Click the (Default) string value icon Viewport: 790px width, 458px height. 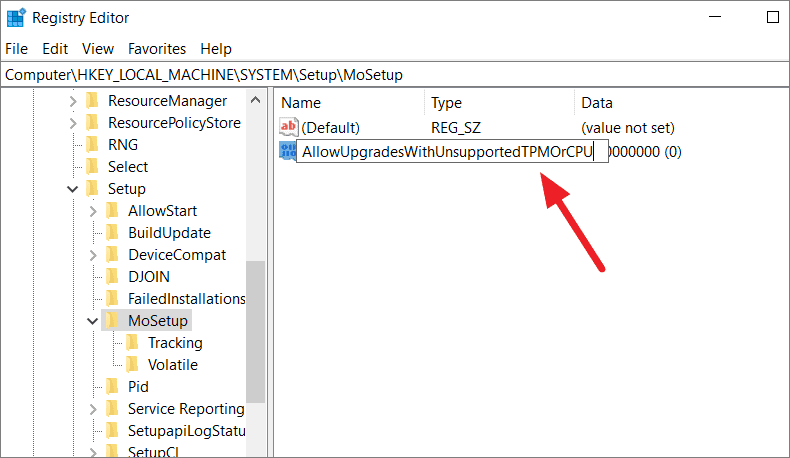coord(288,127)
